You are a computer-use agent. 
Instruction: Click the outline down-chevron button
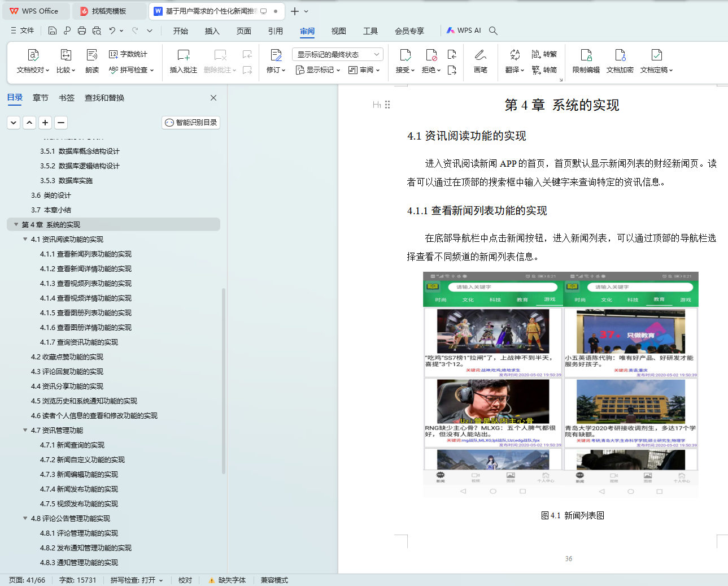14,123
